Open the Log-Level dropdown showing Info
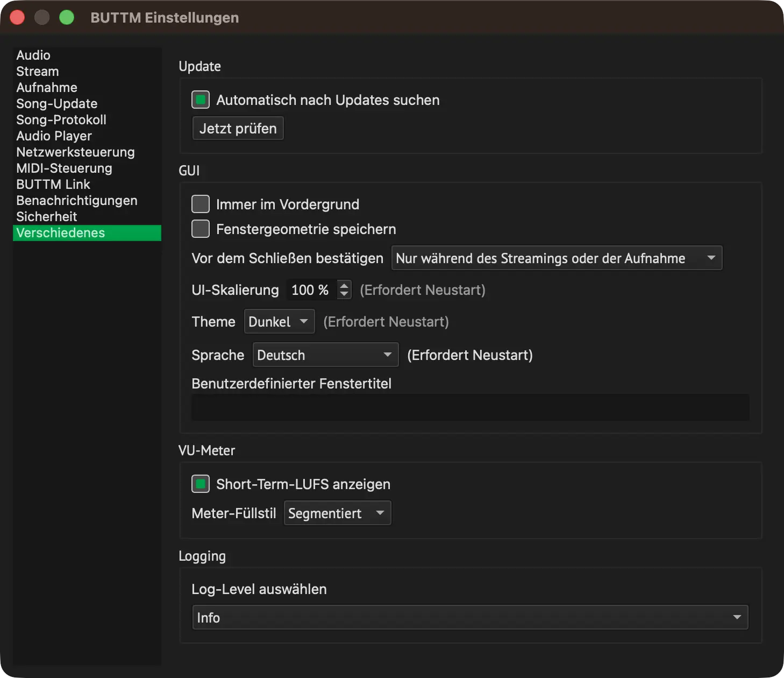Screen dimensions: 784x678 (x=471, y=618)
